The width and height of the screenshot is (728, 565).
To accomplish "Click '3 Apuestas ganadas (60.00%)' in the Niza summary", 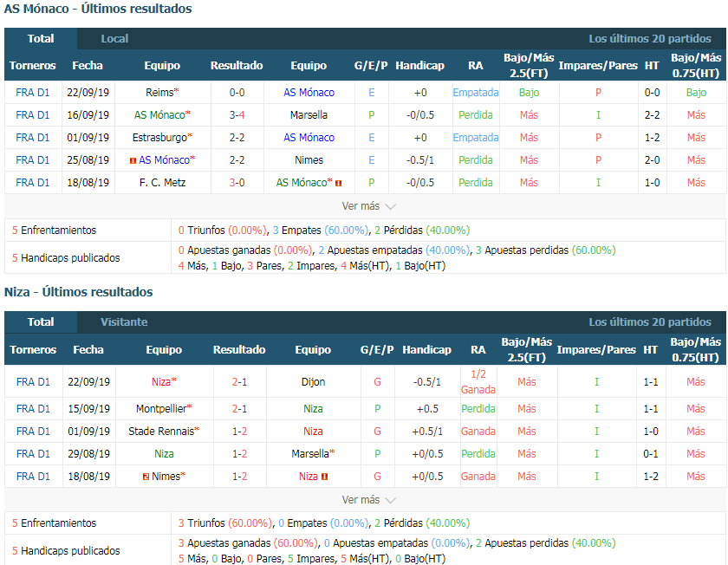I will 248,543.
